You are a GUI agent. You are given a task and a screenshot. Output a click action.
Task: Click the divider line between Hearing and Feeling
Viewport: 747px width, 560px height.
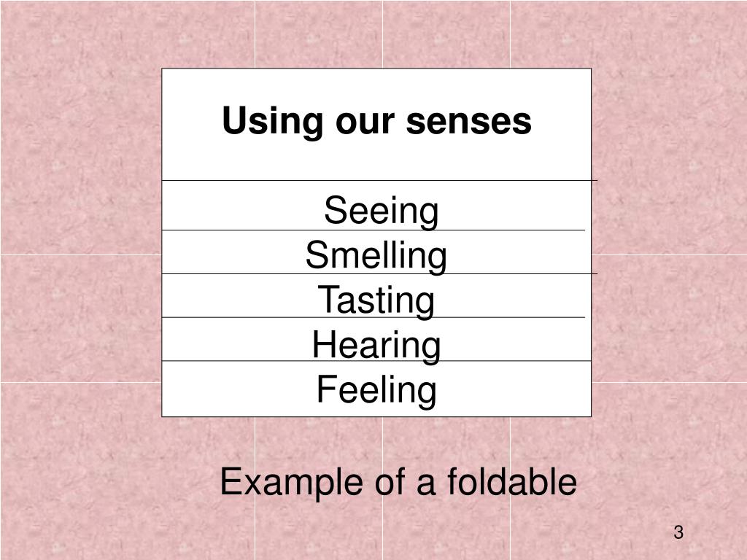(376, 361)
